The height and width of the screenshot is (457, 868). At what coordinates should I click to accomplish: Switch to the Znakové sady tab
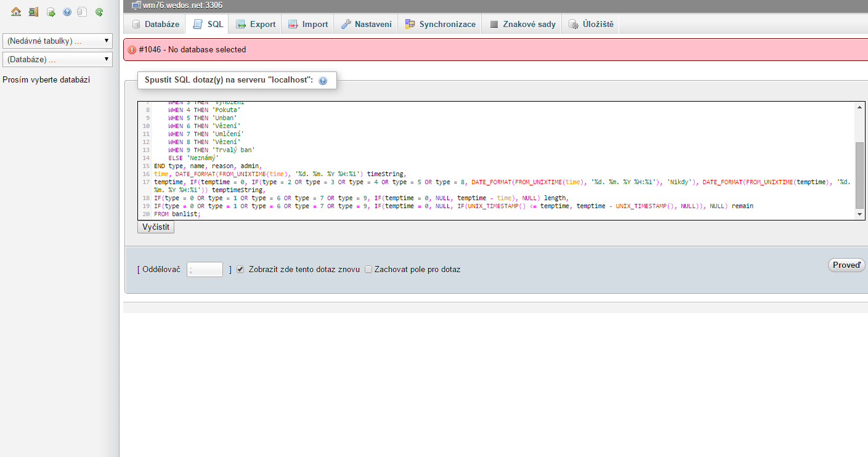click(x=522, y=24)
